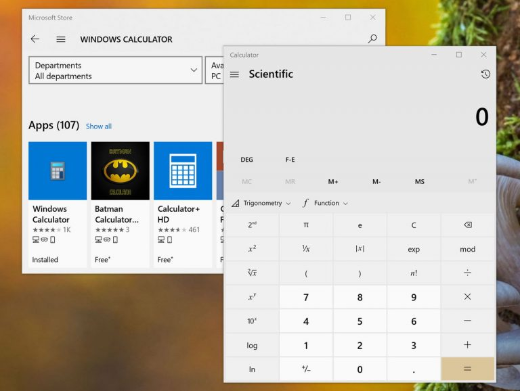Open the Microsoft Store hamburger menu
Image resolution: width=520 pixels, height=391 pixels.
(x=61, y=39)
